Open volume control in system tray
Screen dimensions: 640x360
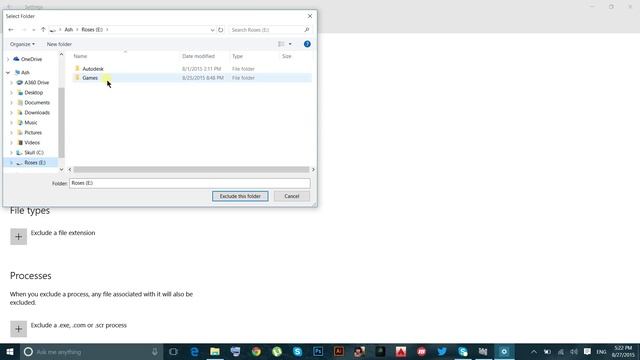click(x=574, y=352)
